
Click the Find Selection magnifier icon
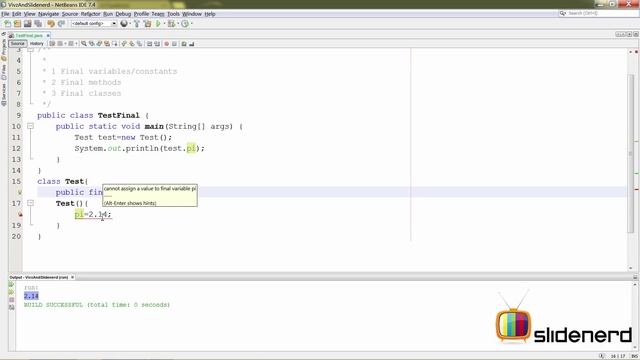(x=84, y=44)
